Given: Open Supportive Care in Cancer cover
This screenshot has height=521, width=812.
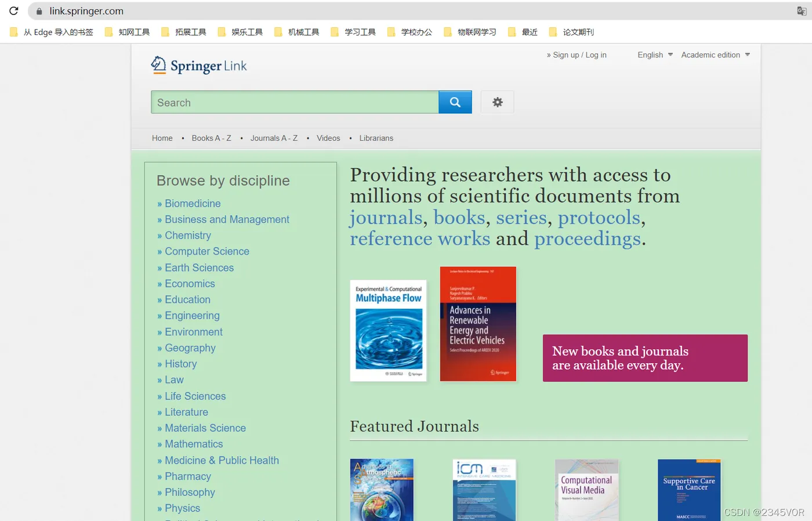Looking at the screenshot, I should (689, 490).
